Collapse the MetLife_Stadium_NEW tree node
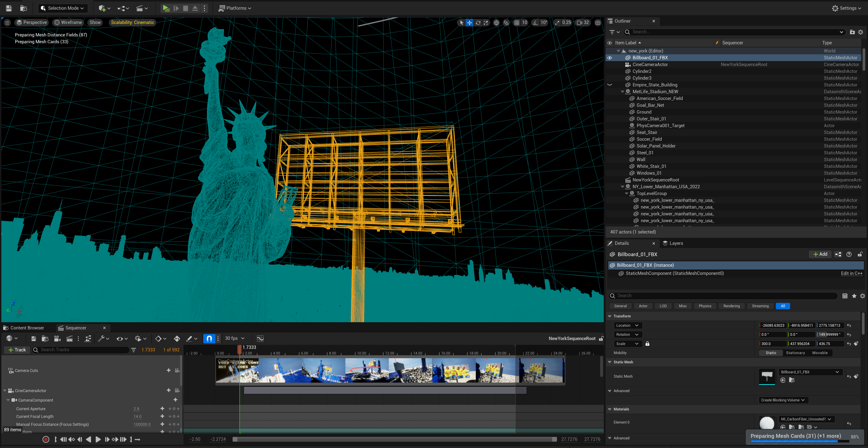868x448 pixels. (622, 92)
